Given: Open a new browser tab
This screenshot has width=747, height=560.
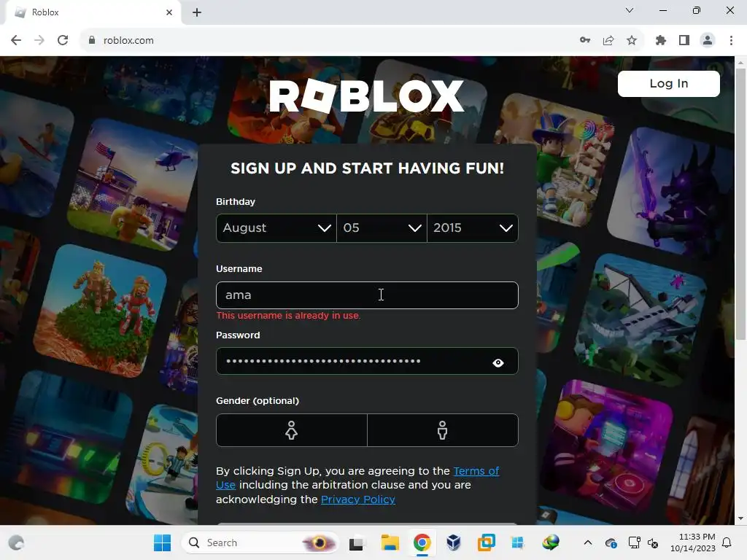Looking at the screenshot, I should point(197,12).
